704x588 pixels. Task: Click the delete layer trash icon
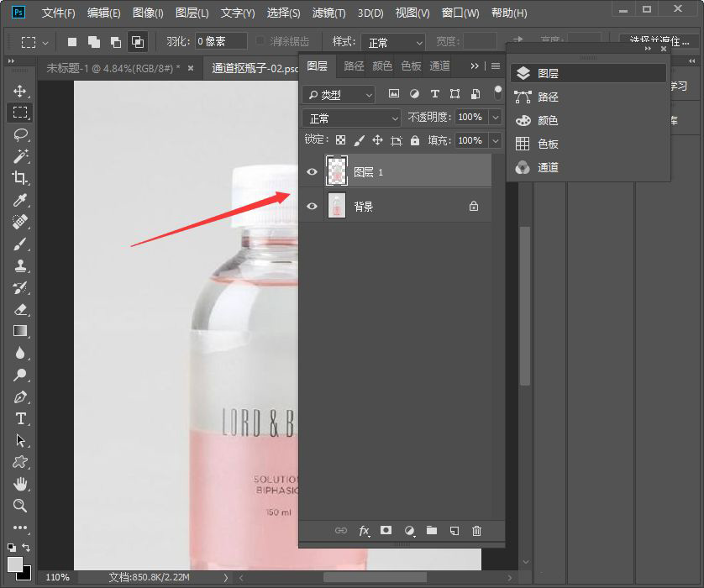476,531
